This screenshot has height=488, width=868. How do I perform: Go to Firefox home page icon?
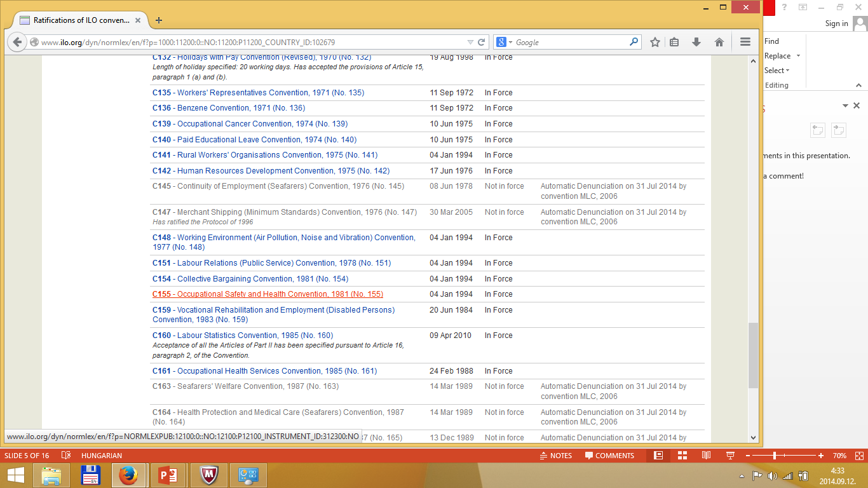point(719,42)
